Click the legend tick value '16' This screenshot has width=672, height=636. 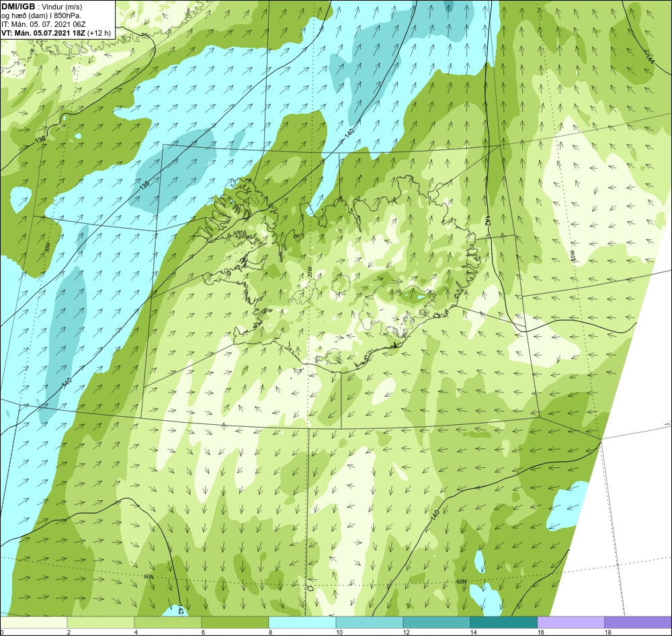[x=541, y=632]
